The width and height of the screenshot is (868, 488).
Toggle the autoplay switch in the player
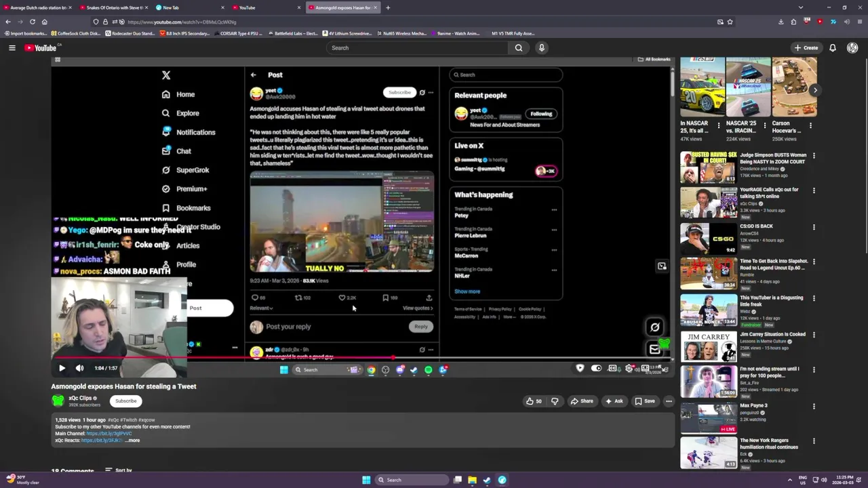(596, 368)
